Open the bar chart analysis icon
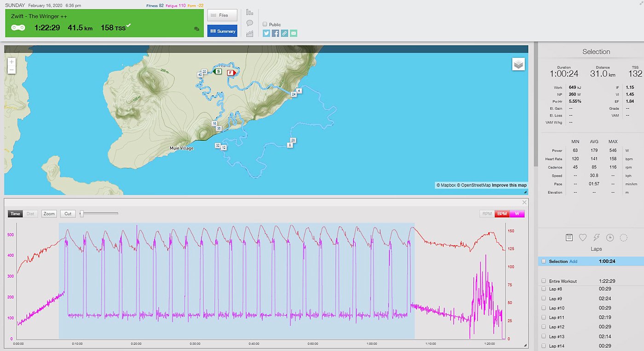The height and width of the screenshot is (351, 644). pyautogui.click(x=250, y=12)
